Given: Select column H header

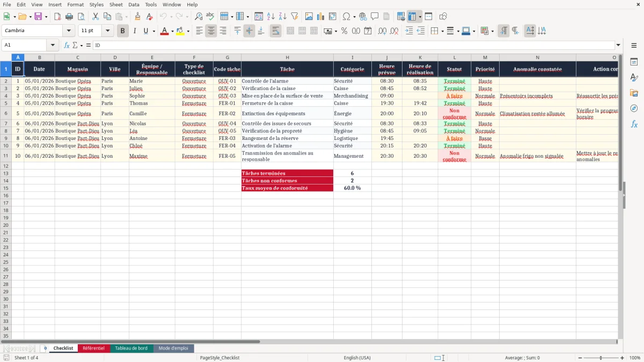Looking at the screenshot, I should (x=287, y=57).
